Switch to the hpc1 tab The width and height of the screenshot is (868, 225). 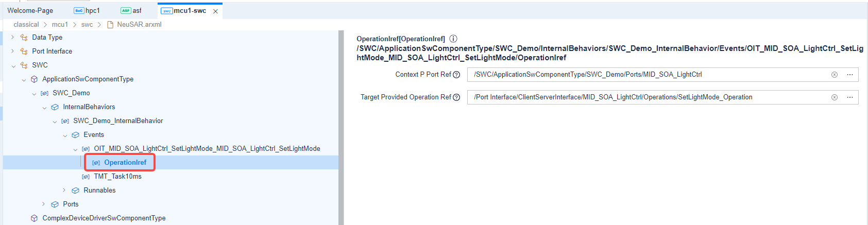[87, 10]
